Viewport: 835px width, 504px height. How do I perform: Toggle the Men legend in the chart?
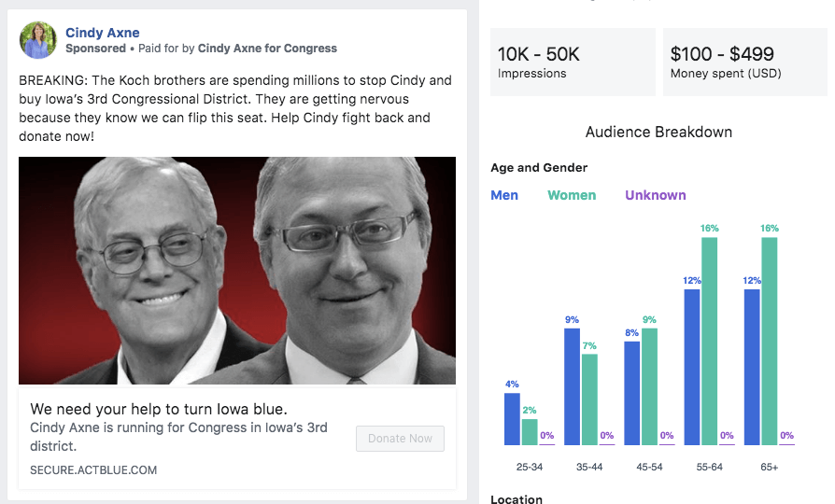[504, 195]
